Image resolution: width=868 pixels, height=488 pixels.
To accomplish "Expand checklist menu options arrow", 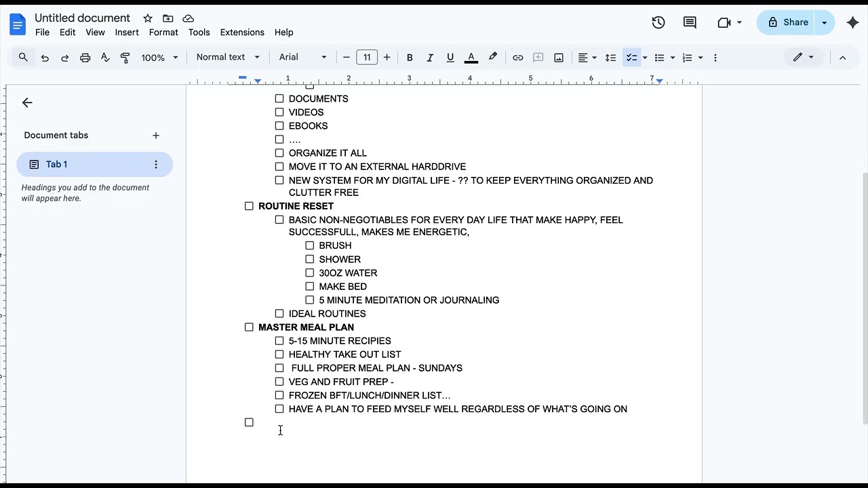I will coord(645,58).
